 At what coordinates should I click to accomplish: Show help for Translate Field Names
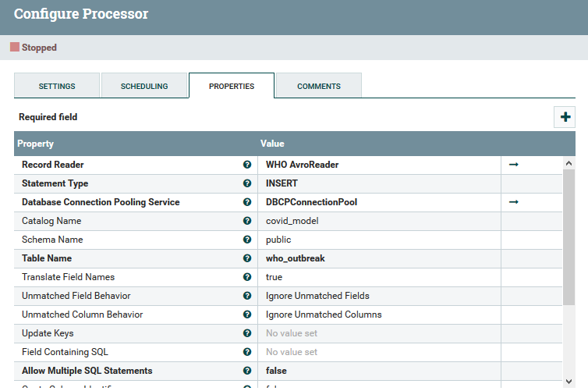pyautogui.click(x=247, y=277)
